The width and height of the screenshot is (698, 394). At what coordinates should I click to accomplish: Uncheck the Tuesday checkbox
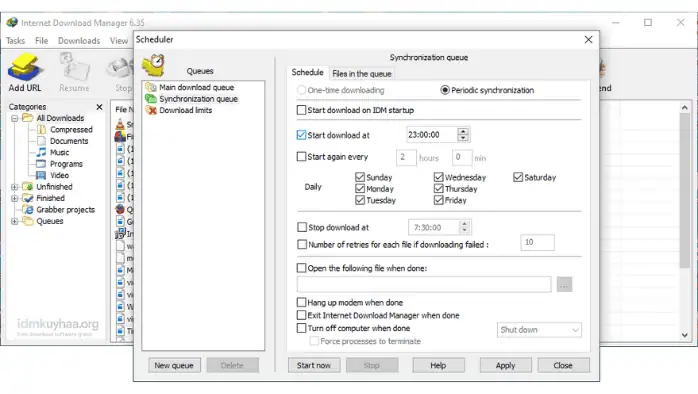(x=360, y=200)
